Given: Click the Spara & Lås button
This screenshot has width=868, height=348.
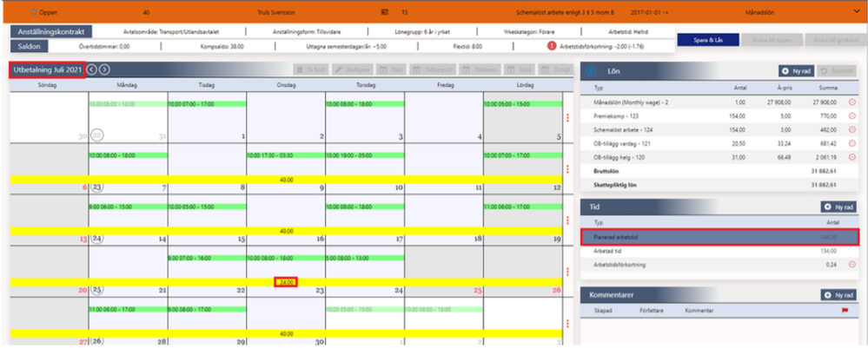Looking at the screenshot, I should (709, 41).
